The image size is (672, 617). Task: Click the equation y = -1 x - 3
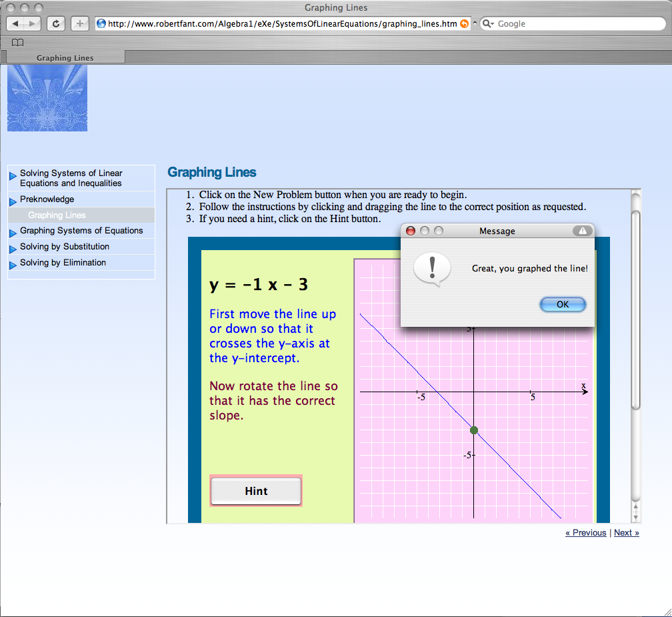click(259, 285)
